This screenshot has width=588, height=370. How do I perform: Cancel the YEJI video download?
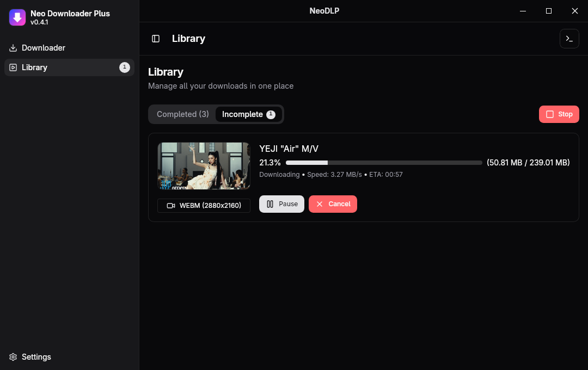(x=333, y=203)
